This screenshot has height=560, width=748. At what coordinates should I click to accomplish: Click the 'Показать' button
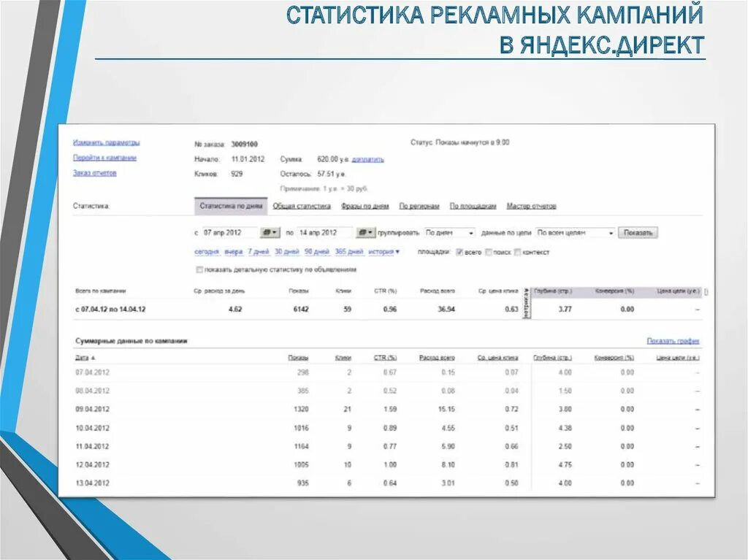tap(638, 233)
